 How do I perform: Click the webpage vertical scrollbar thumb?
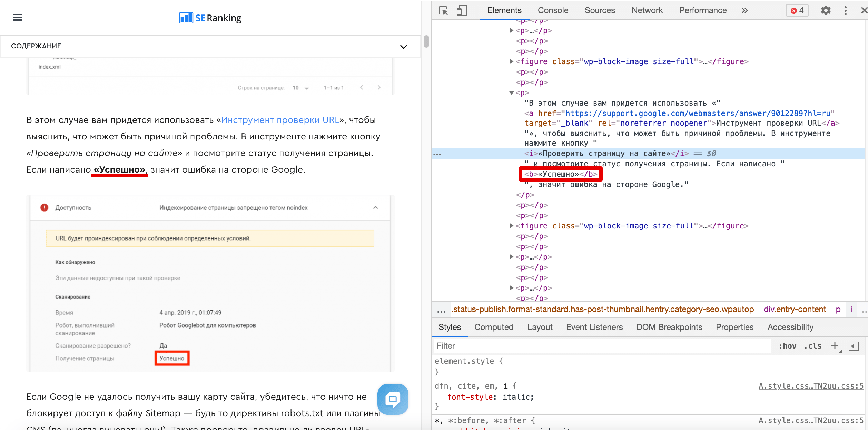[426, 41]
